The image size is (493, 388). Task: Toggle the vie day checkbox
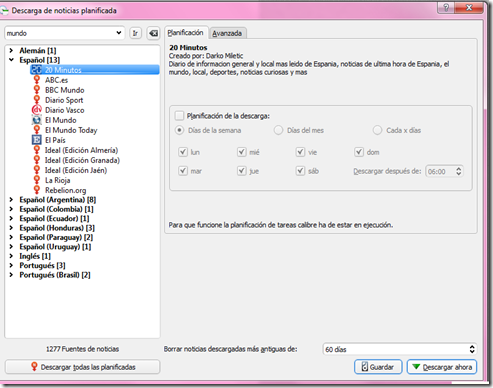(300, 152)
